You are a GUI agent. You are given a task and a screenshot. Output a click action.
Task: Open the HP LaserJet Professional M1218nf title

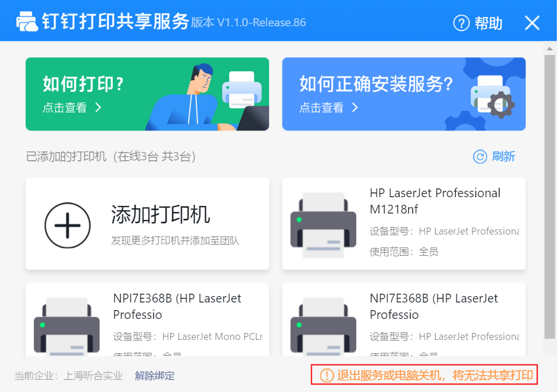point(435,201)
